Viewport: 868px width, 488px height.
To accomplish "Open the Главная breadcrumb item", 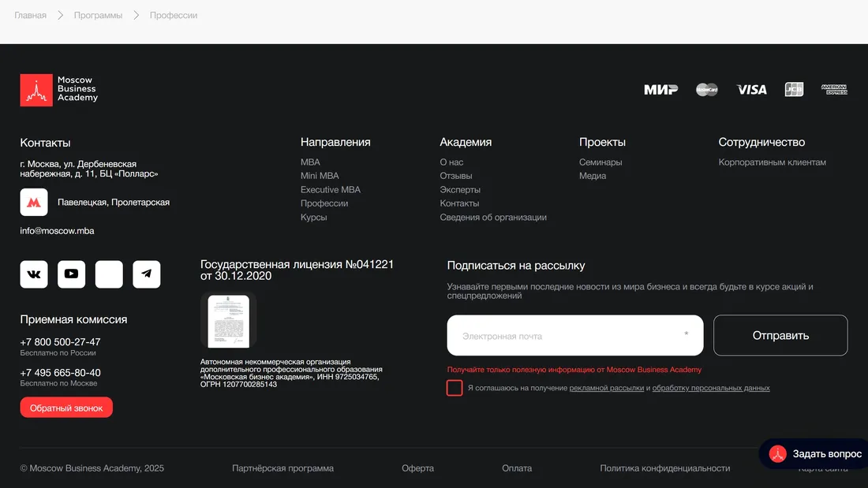I will [x=29, y=14].
